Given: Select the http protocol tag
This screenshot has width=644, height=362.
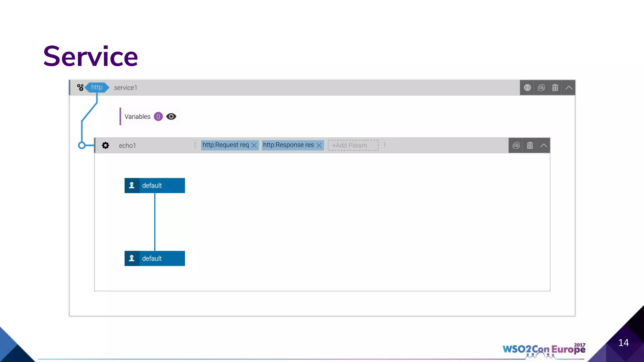Looking at the screenshot, I should click(97, 87).
